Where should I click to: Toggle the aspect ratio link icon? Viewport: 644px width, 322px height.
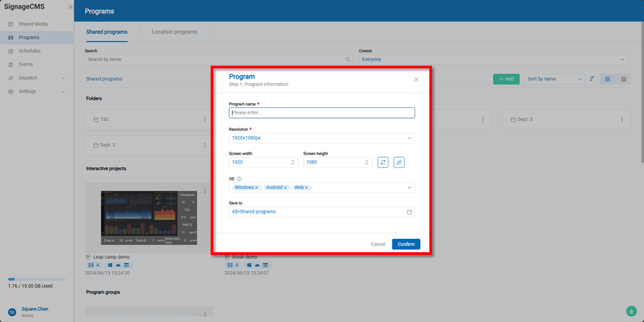pyautogui.click(x=399, y=162)
